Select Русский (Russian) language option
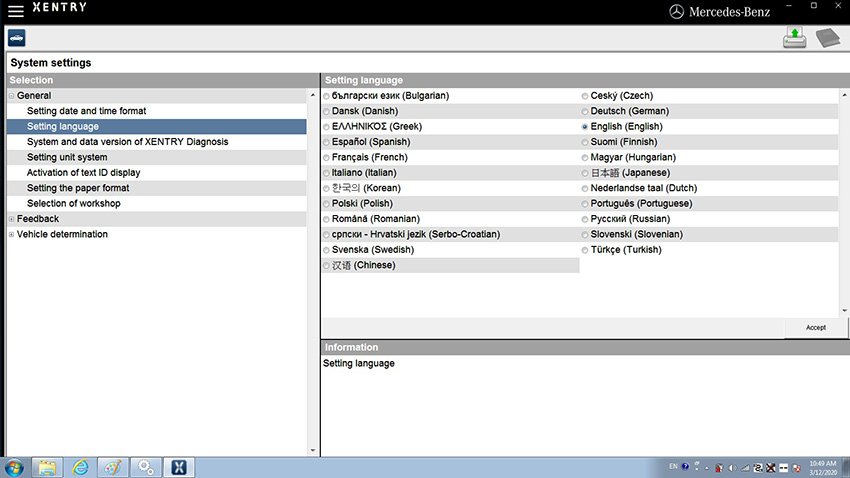 [x=585, y=219]
